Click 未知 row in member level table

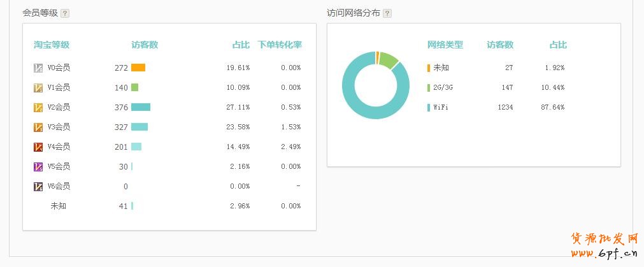(x=59, y=206)
